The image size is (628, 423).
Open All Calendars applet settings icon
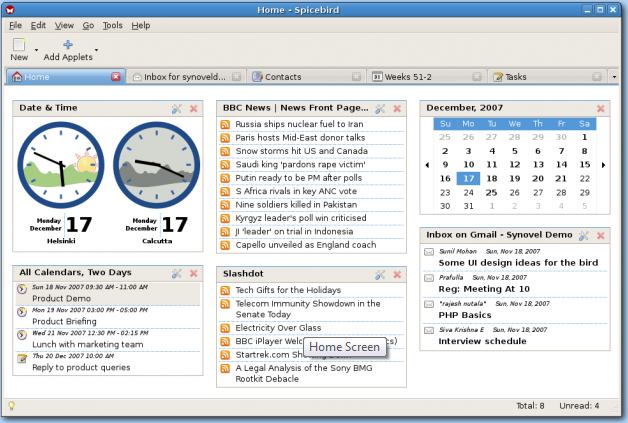177,274
